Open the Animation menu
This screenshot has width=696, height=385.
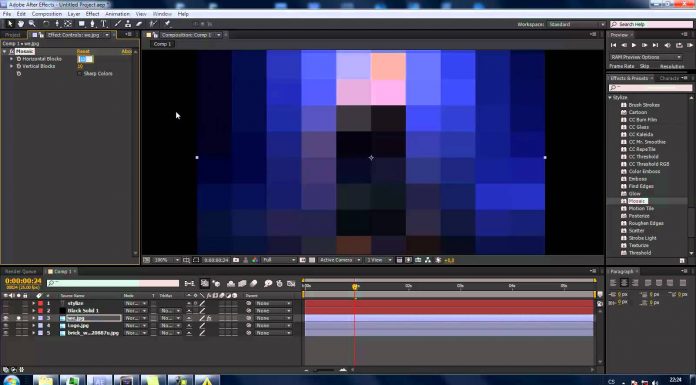(117, 14)
